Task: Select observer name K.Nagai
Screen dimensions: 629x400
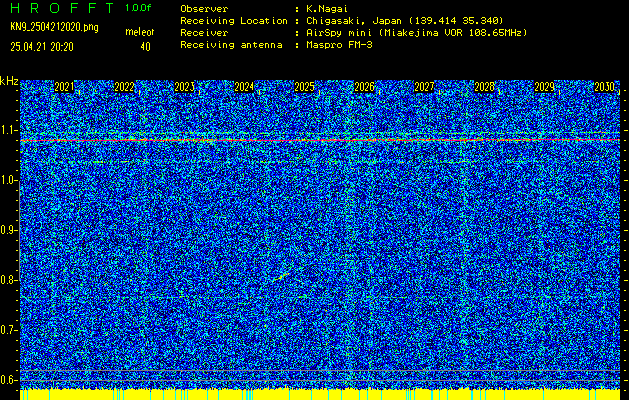Action: pos(327,9)
